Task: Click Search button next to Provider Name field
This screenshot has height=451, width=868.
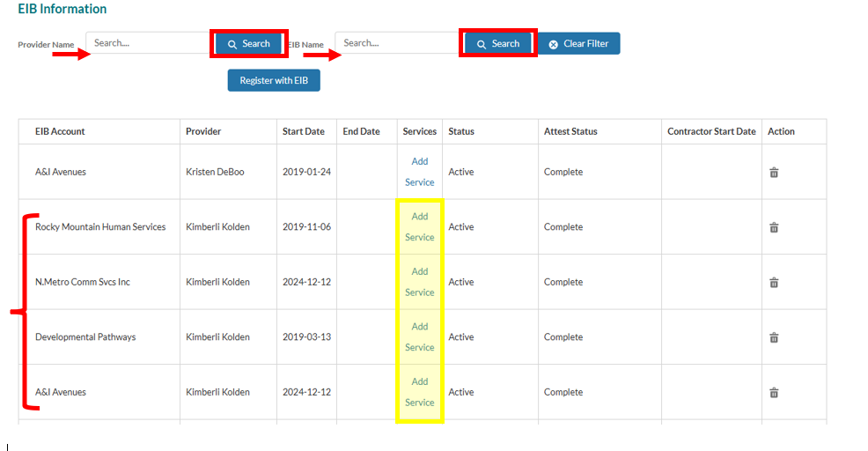Action: pos(248,44)
